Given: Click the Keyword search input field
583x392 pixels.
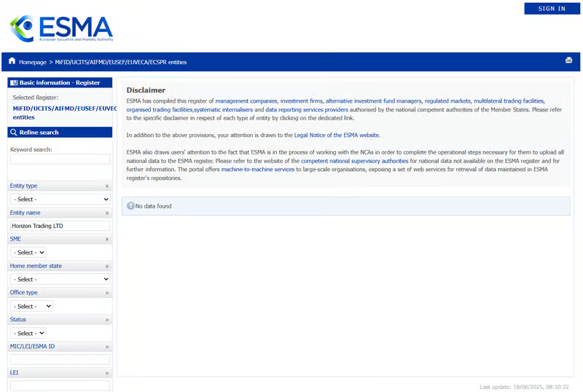Looking at the screenshot, I should coord(60,160).
